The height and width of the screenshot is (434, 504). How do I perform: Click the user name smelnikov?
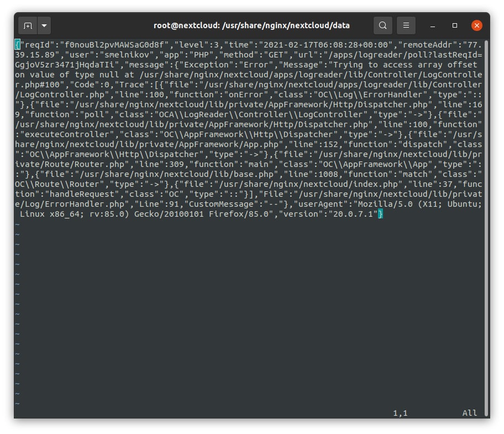point(127,55)
